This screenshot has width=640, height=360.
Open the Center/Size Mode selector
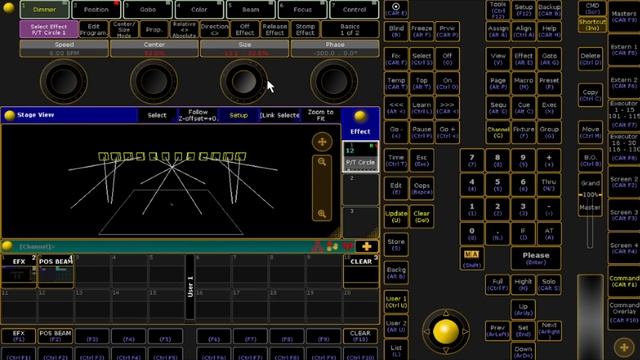124,29
